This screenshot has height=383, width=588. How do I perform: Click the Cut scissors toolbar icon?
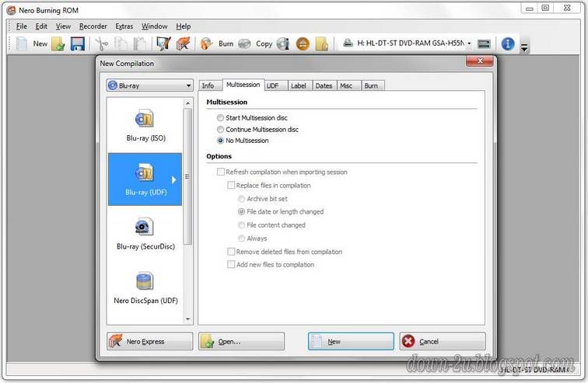(101, 44)
